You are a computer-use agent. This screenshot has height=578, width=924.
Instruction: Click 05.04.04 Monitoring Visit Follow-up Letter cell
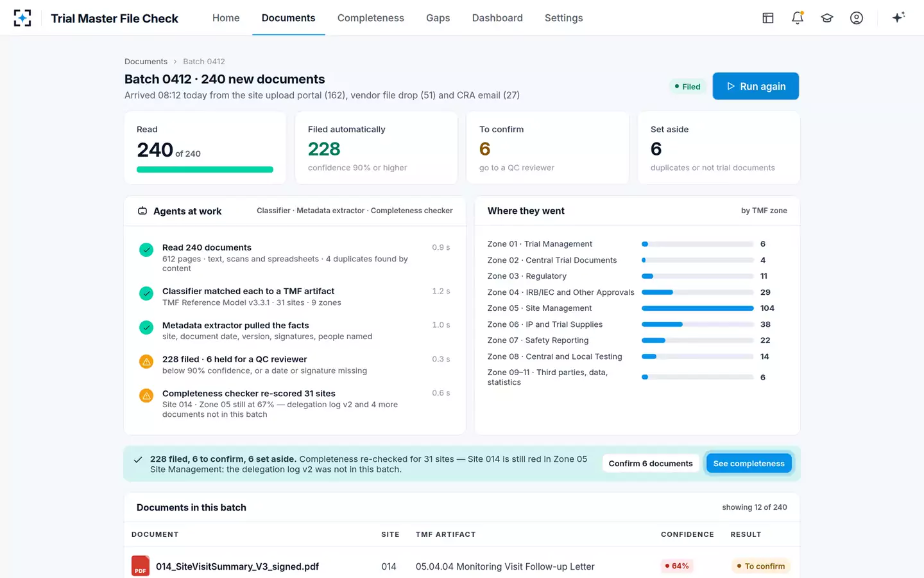tap(505, 566)
